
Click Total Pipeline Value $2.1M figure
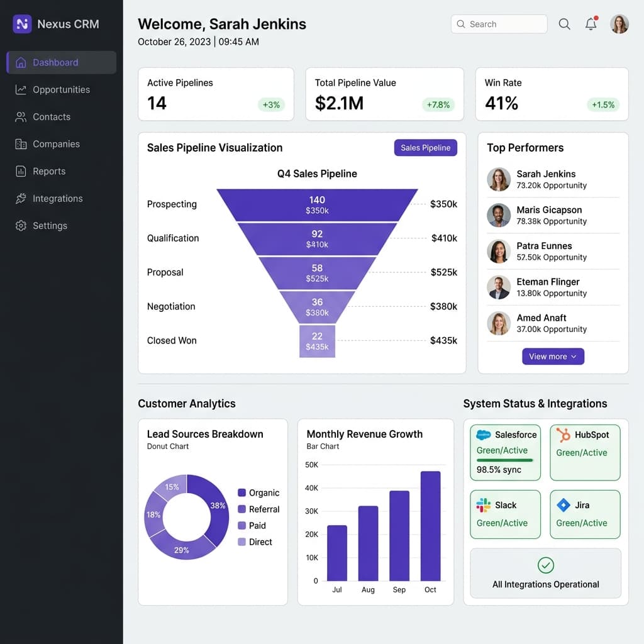[339, 103]
